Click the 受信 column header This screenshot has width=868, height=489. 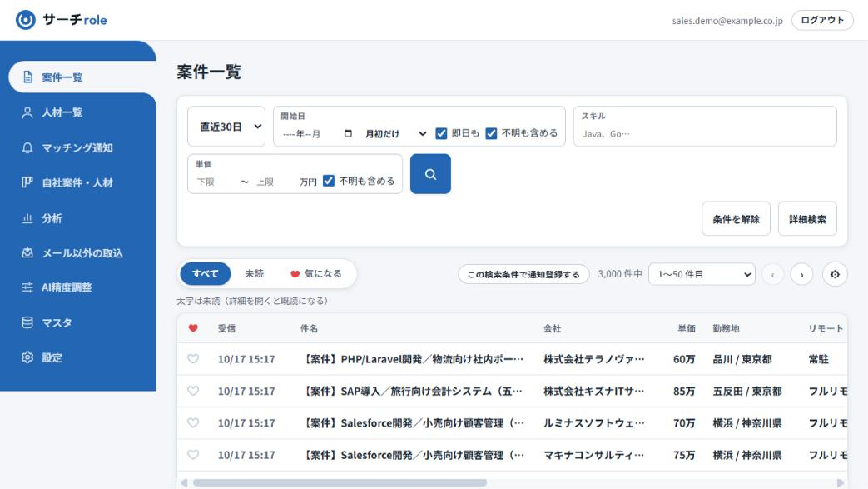click(226, 328)
